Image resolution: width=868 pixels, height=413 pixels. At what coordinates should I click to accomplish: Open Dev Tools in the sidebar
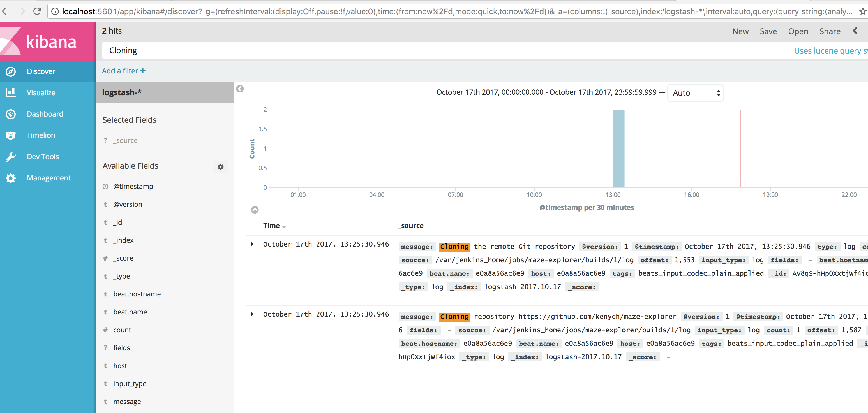coord(48,156)
